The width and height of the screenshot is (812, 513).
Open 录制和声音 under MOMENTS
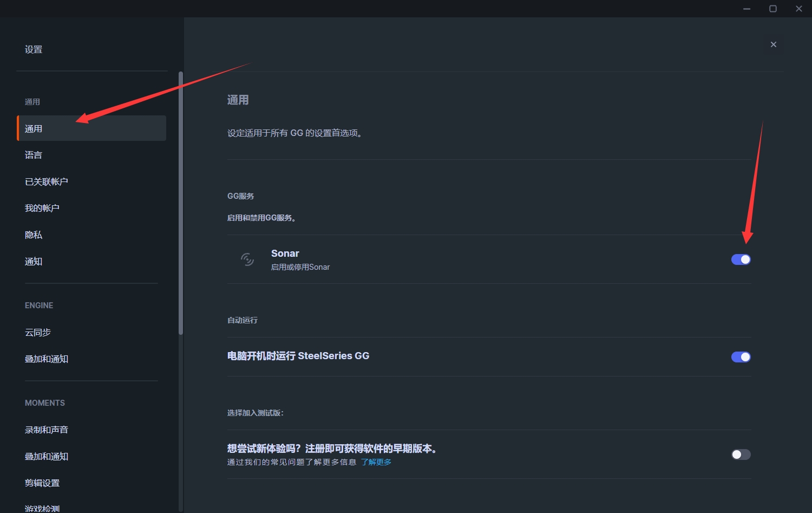point(47,430)
